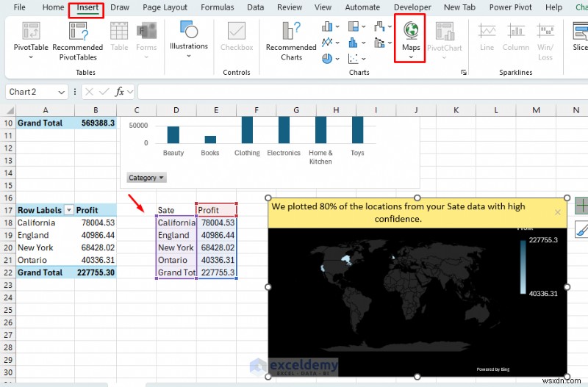Insert a combo chart
The height and width of the screenshot is (387, 588).
click(379, 43)
